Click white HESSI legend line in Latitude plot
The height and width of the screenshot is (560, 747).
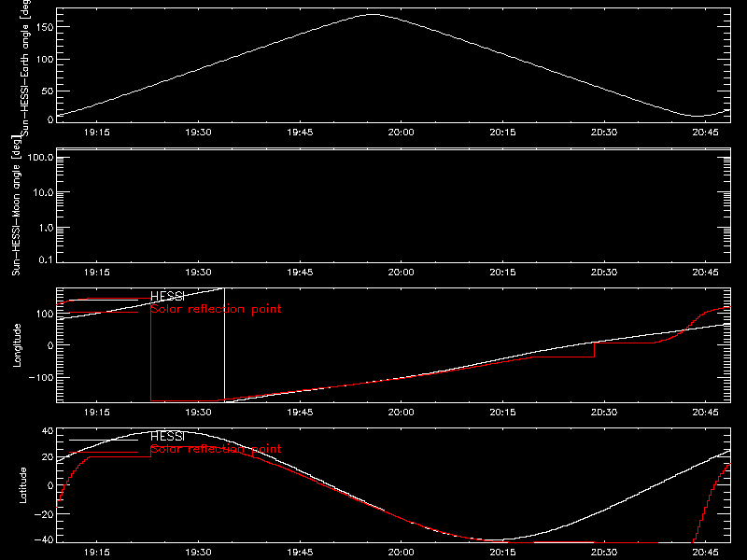104,440
